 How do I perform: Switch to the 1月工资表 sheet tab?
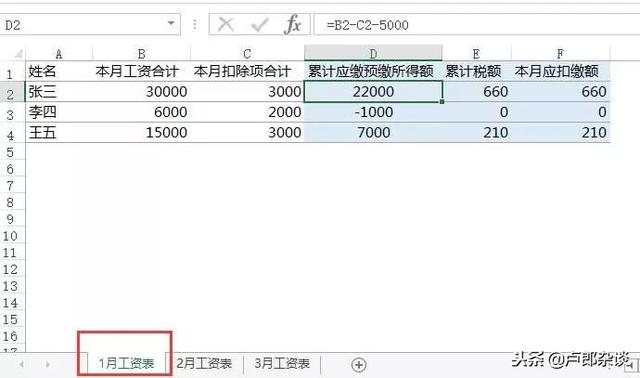click(x=126, y=363)
